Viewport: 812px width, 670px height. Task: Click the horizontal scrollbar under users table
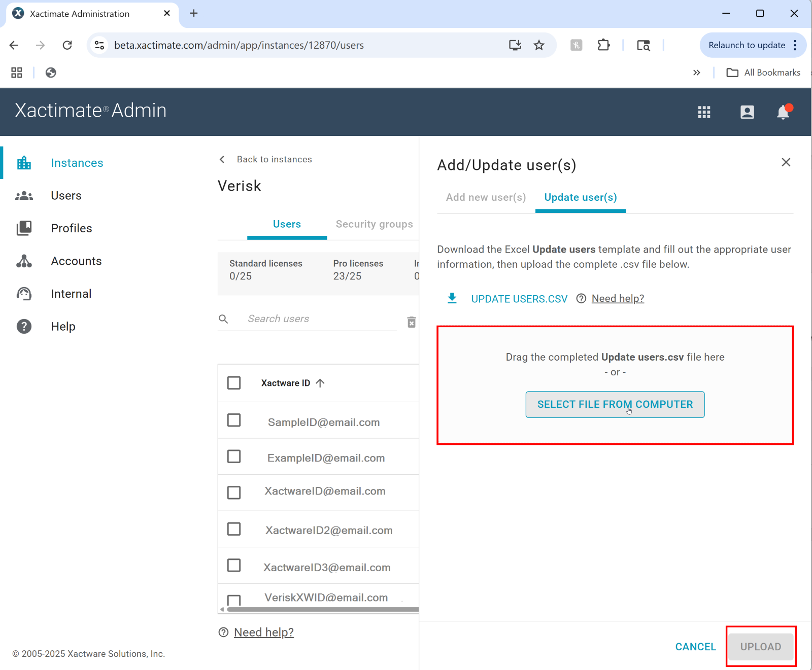coord(323,610)
